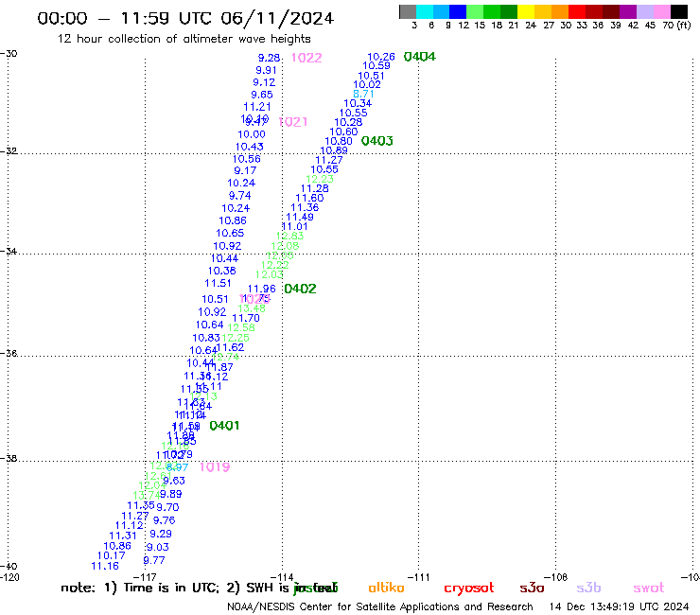Click the wave height value 10.38

222,271
